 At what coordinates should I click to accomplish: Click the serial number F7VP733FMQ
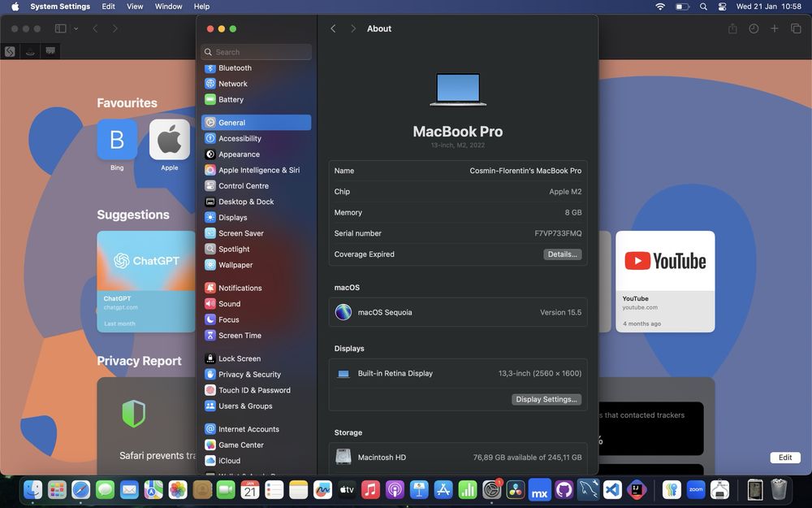point(558,233)
